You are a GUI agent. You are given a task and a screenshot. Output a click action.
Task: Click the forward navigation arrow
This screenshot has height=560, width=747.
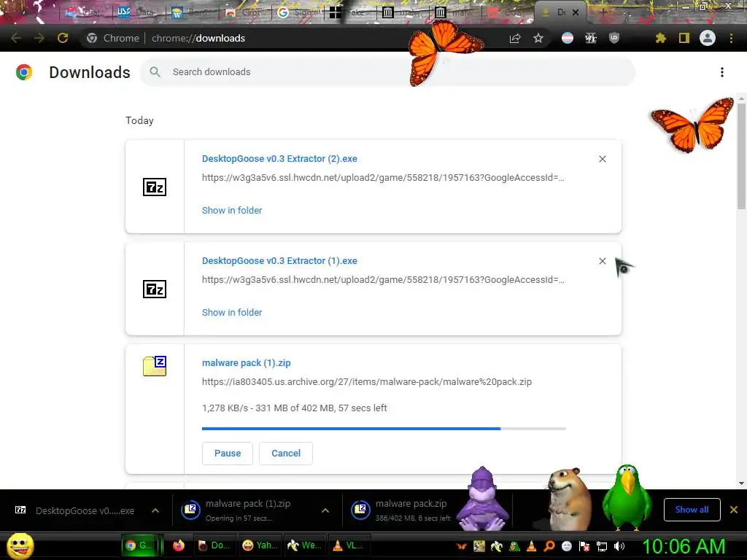(39, 38)
